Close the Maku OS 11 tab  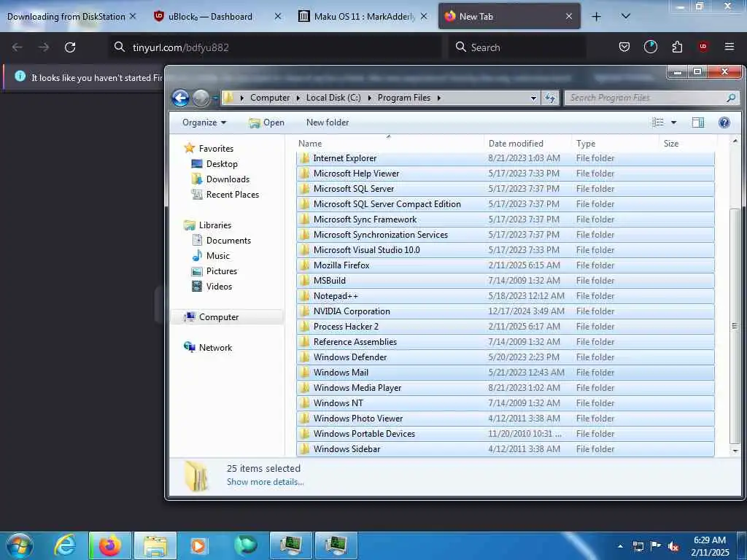tap(424, 17)
